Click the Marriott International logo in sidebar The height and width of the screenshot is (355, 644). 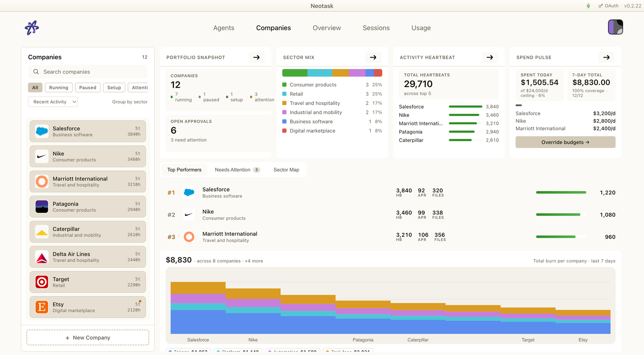coord(42,182)
